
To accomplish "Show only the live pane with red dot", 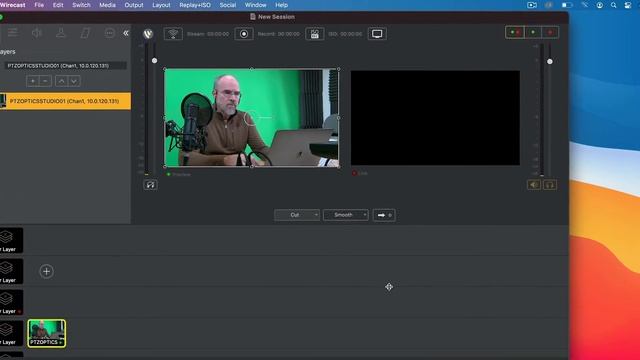I will 550,32.
